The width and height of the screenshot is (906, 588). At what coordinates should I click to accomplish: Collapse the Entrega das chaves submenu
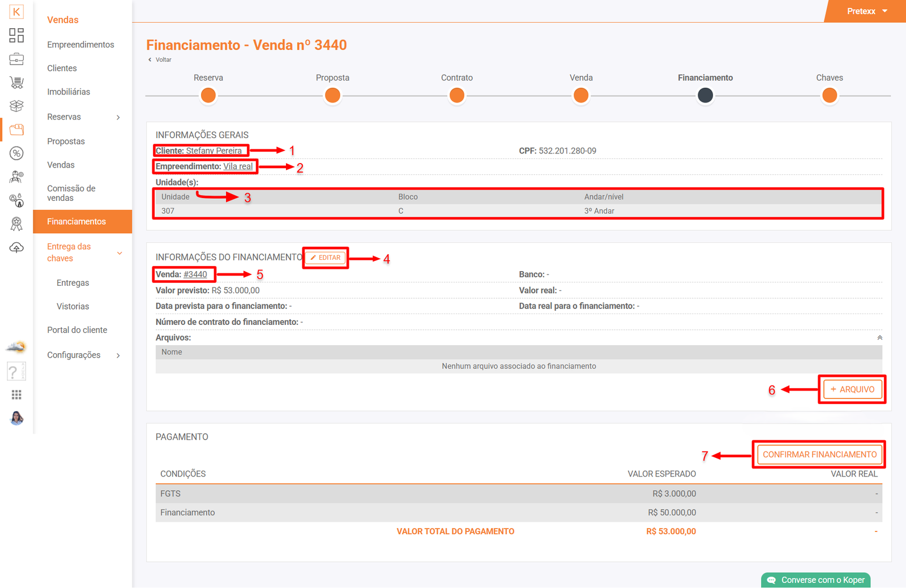tap(119, 253)
